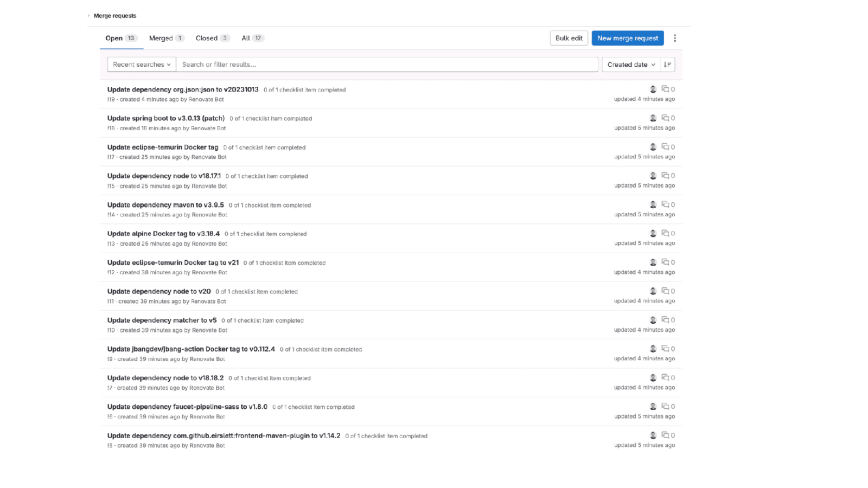Click assignee avatar for faucet-pipeline-sass update
This screenshot has width=868, height=488.
(x=653, y=406)
